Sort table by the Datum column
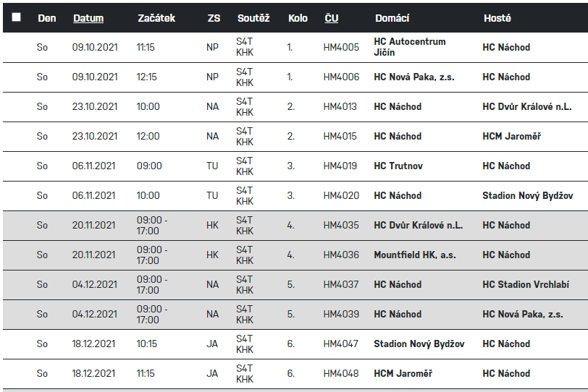This screenshot has height=392, width=588. (x=88, y=18)
